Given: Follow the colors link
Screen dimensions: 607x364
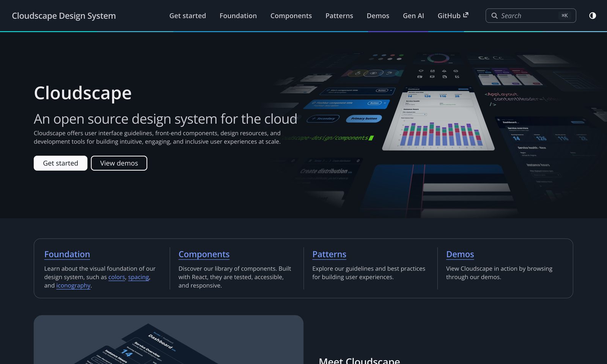Looking at the screenshot, I should [116, 277].
